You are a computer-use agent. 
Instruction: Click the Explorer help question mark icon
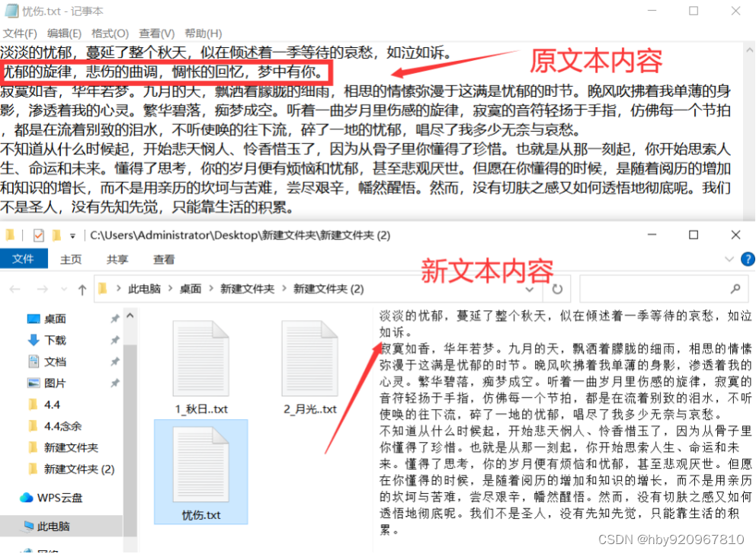748,259
